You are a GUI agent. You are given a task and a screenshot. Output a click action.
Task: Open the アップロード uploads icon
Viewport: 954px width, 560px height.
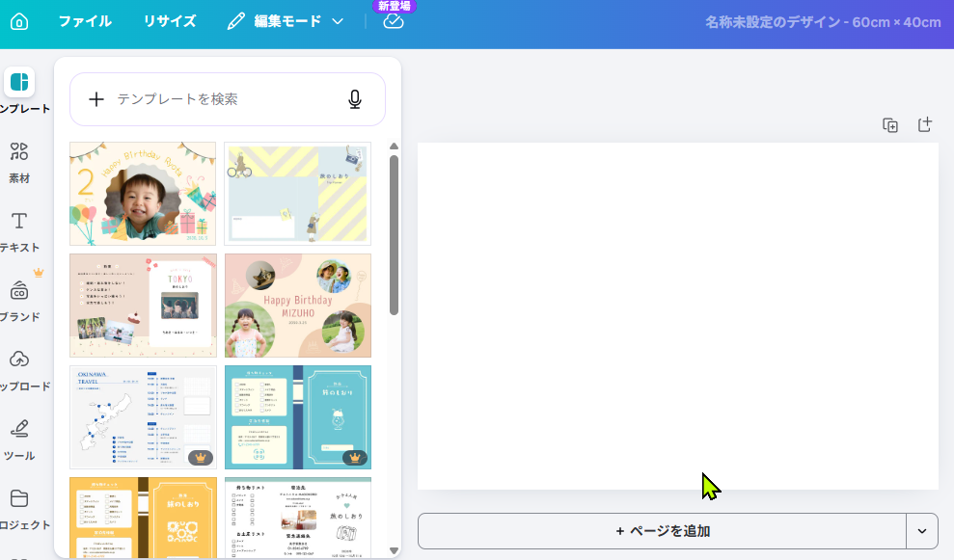[x=19, y=360]
